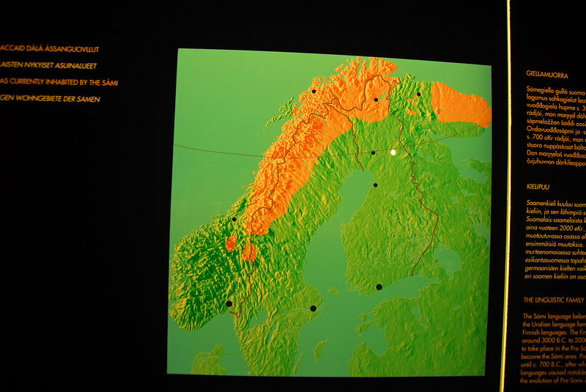Select the 'DÁLÁ ÁSSANGUOVLLUT' Sámi caption
Image resolution: width=586 pixels, height=392 pixels.
[50, 49]
